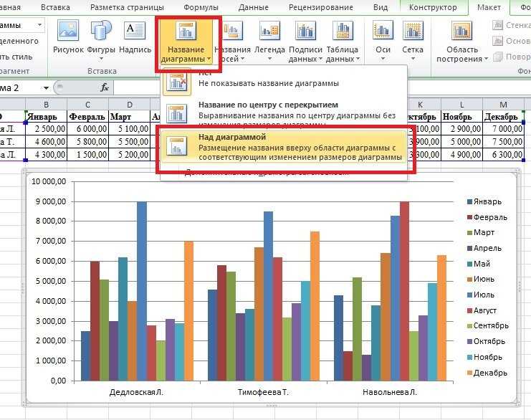Select cell with value 6 000,00
Image resolution: width=531 pixels, height=420 pixels.
click(87, 129)
